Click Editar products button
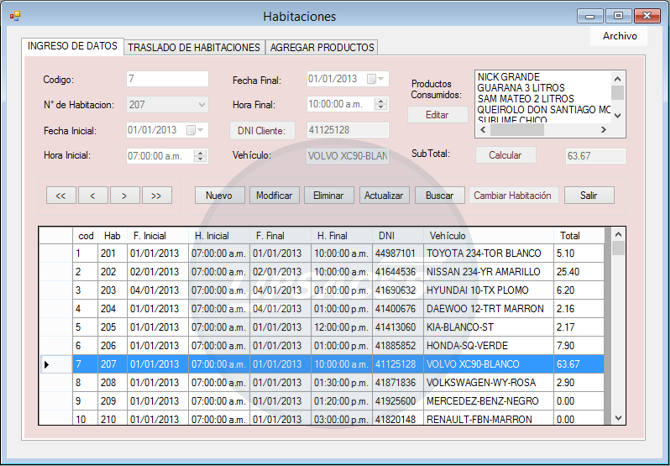This screenshot has width=670, height=466. pos(438,115)
